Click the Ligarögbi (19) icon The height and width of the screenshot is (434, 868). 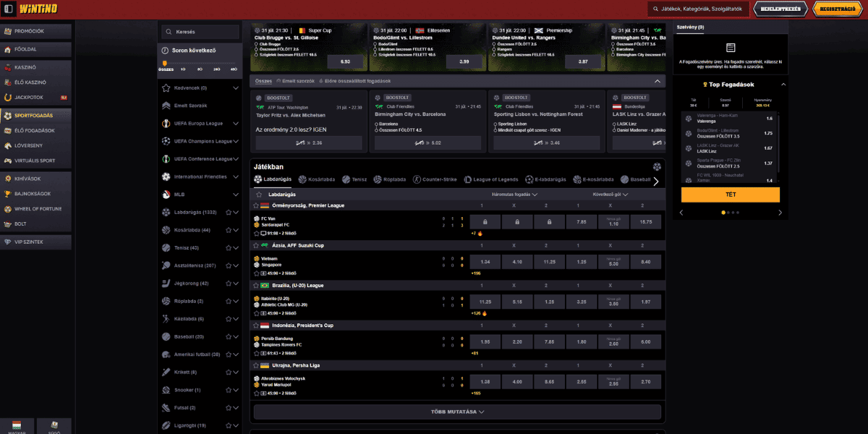click(166, 425)
